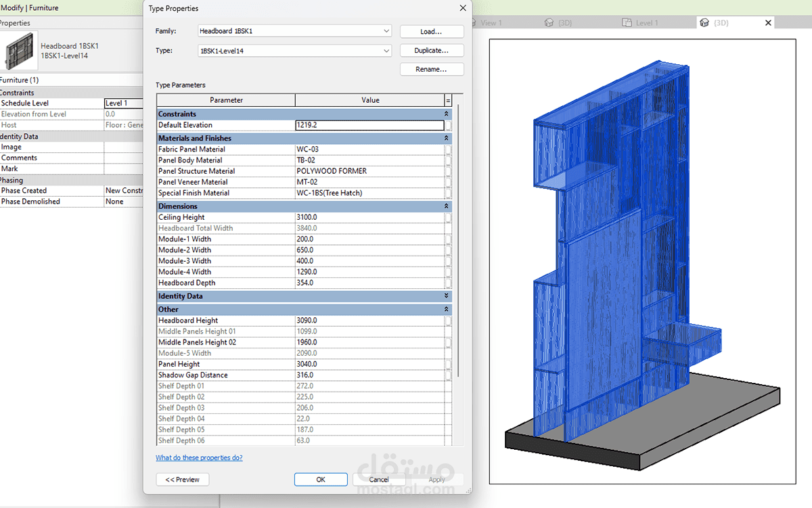812x508 pixels.
Task: Click the Comments row in Properties palette
Action: pyautogui.click(x=72, y=158)
